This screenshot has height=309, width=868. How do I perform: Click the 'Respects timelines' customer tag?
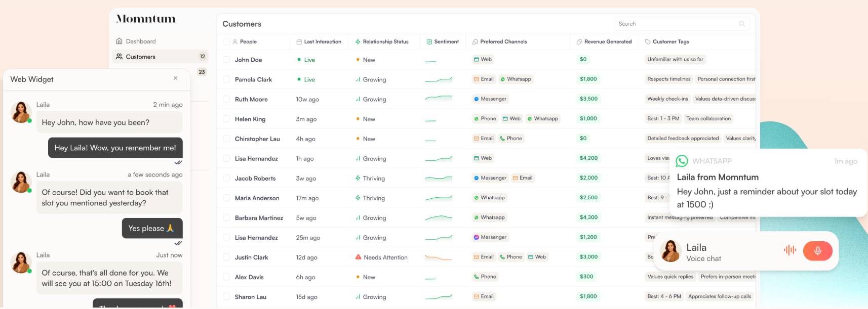coord(668,79)
